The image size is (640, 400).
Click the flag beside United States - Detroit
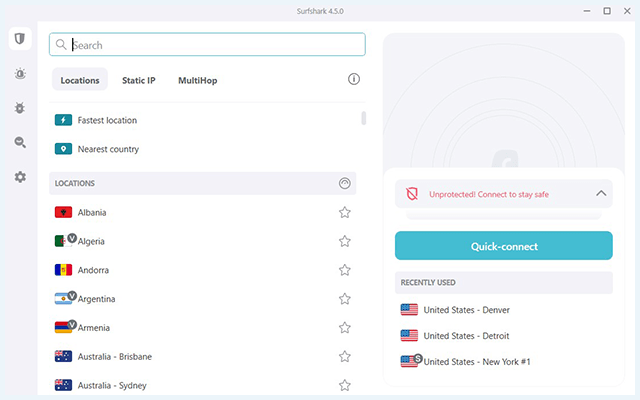click(409, 336)
